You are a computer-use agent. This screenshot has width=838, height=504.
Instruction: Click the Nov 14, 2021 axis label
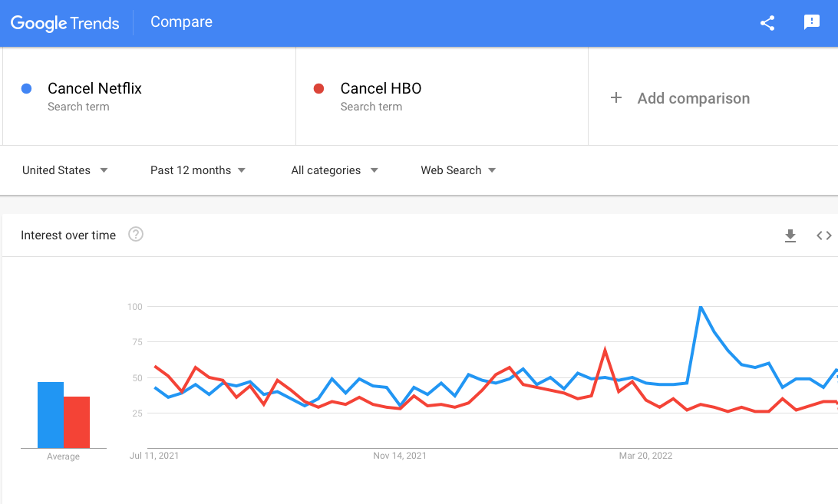(399, 455)
